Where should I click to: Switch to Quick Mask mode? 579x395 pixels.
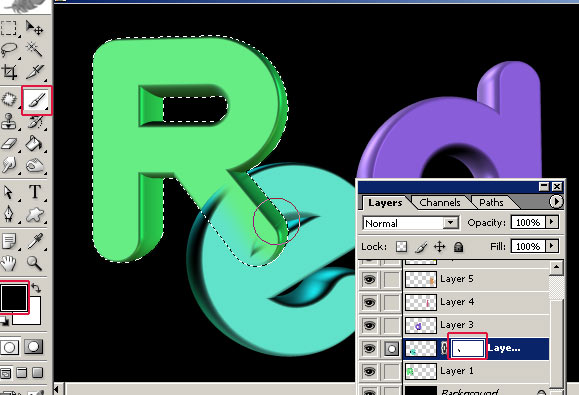pos(33,347)
